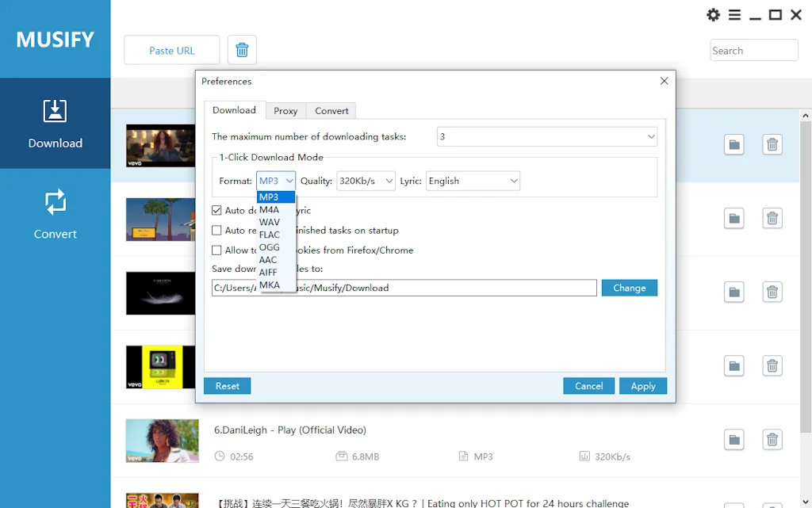The width and height of the screenshot is (812, 508).
Task: Click into the Search field
Action: (753, 49)
